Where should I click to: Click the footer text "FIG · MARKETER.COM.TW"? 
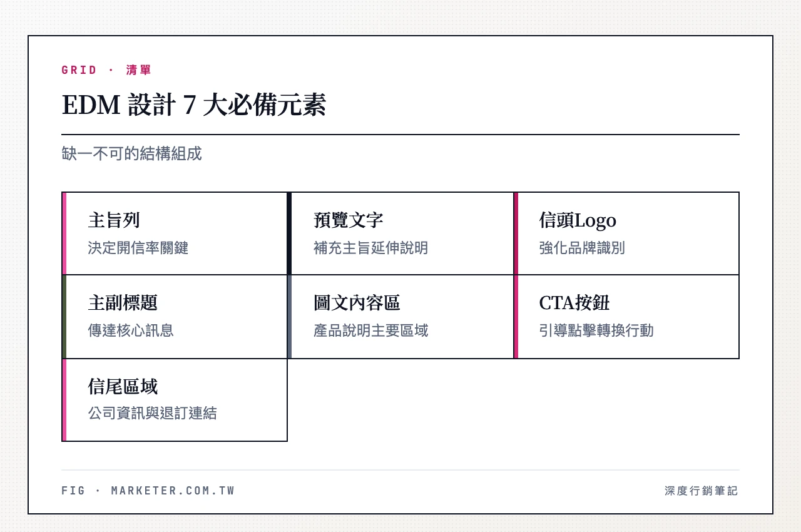(148, 491)
